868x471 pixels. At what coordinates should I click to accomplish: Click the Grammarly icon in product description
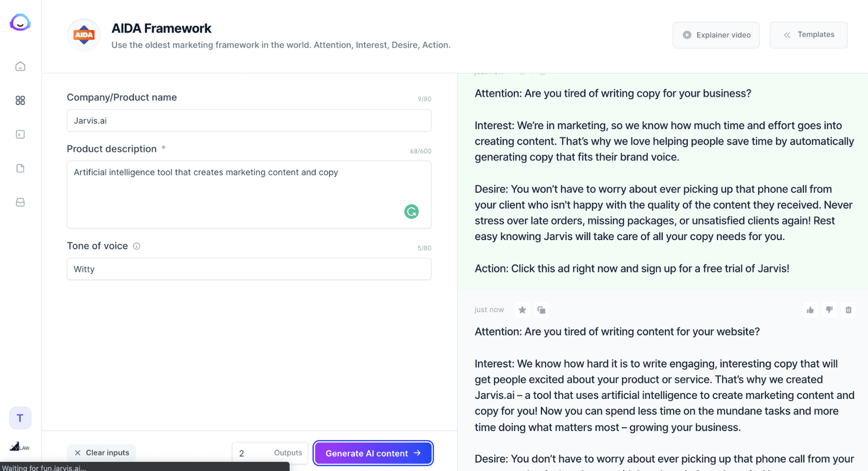pyautogui.click(x=411, y=211)
